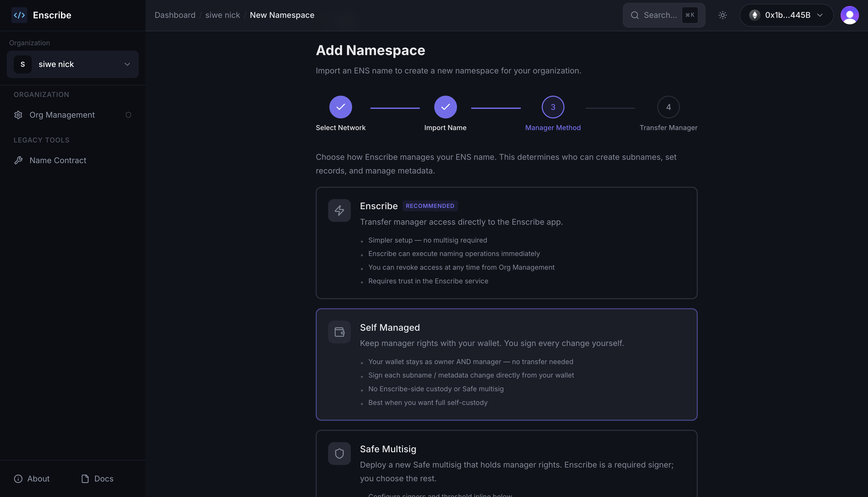The image size is (868, 497).
Task: Click the info circle icon next to About
Action: point(18,479)
